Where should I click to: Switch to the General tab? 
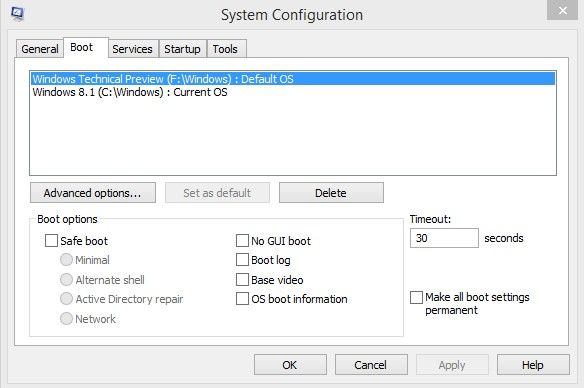39,49
